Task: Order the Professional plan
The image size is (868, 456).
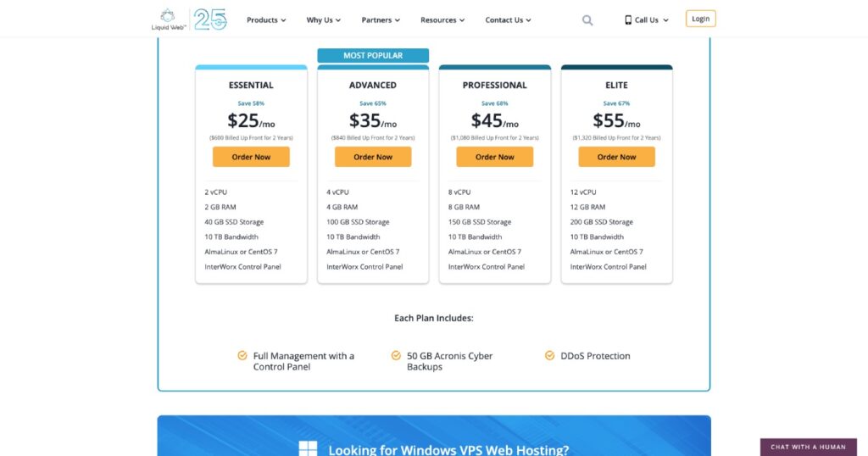Action: coord(495,157)
